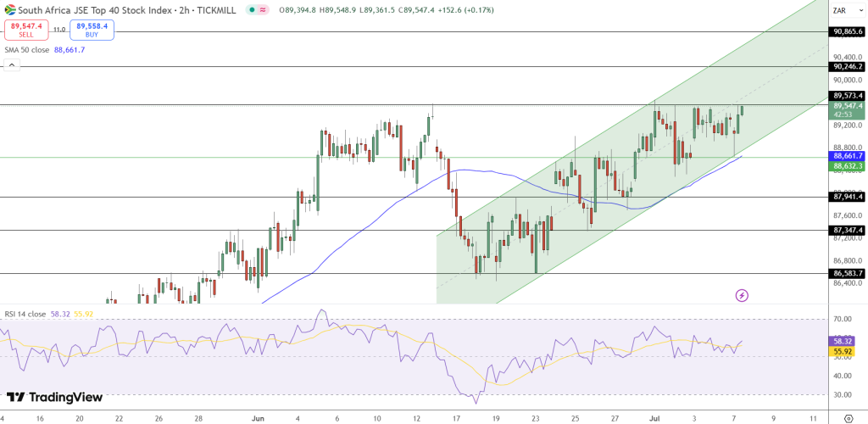The height and width of the screenshot is (424, 868).
Task: Click the green 88,632.3 axis label
Action: 848,165
